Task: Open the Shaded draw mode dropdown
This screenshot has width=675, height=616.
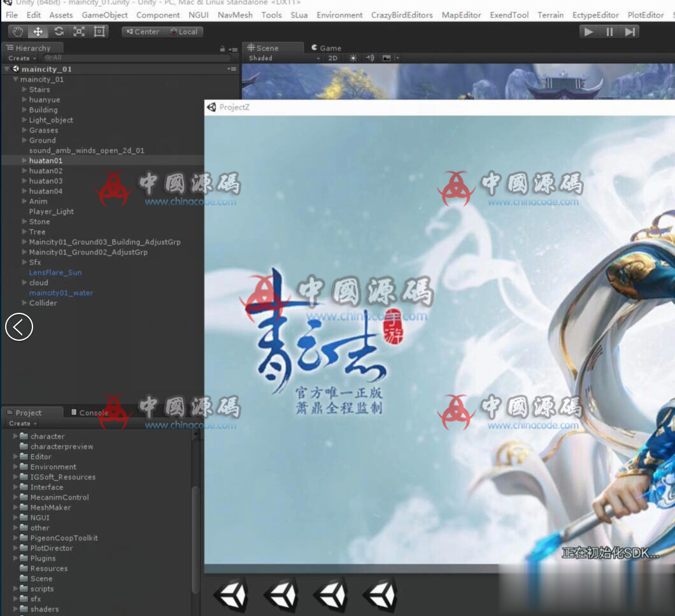Action: point(283,58)
